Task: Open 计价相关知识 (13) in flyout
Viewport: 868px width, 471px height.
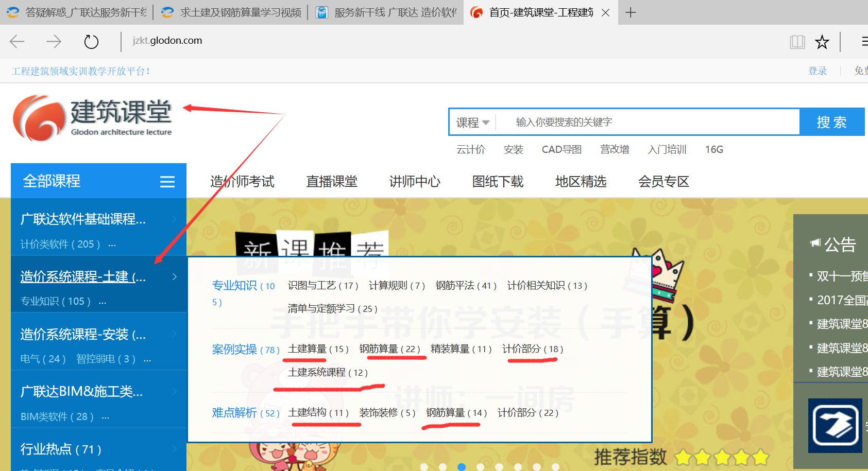Action: click(547, 286)
